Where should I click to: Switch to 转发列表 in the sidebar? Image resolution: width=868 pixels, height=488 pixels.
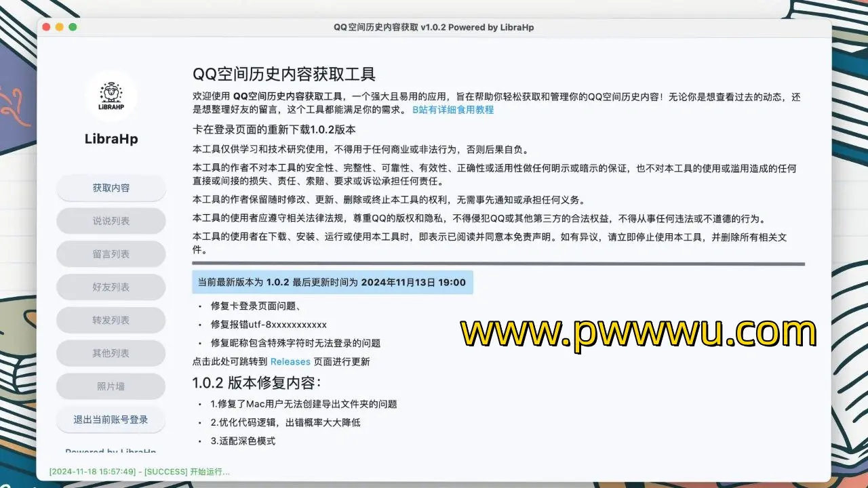pyautogui.click(x=111, y=320)
